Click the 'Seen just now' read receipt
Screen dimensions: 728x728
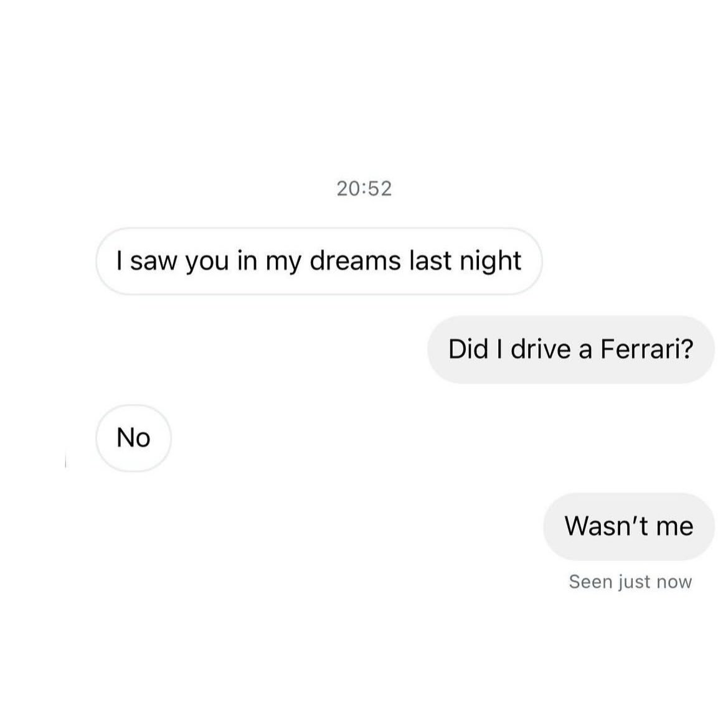pos(630,581)
